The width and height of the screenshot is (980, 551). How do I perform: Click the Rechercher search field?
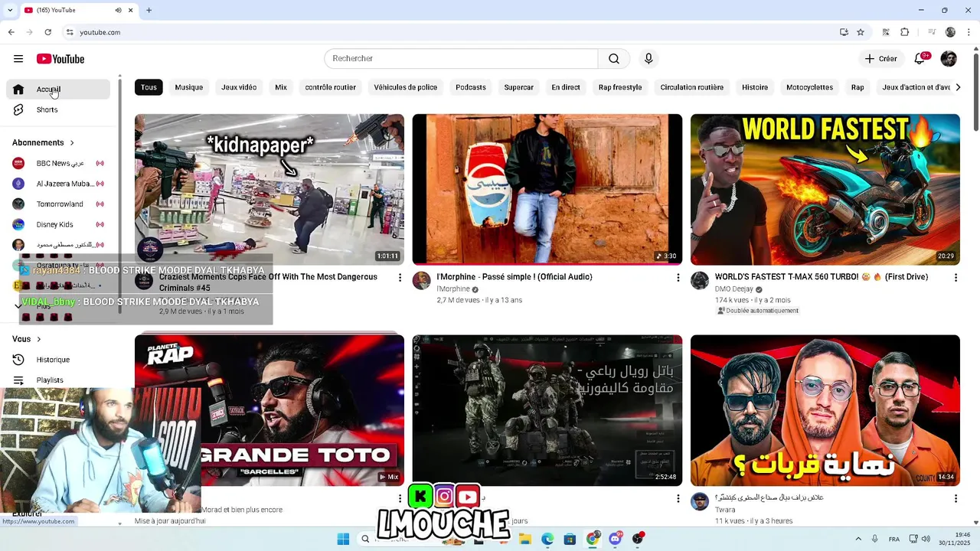coord(461,59)
